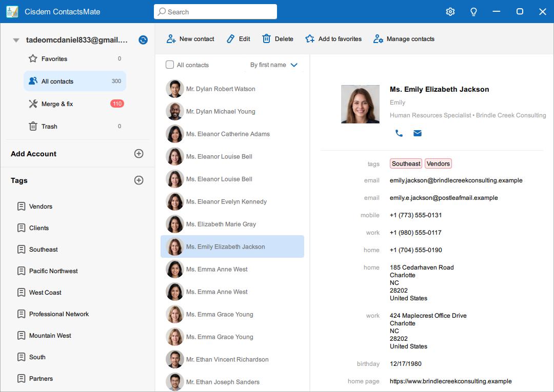This screenshot has width=554, height=392.
Task: Click the Vendors tag chip on contact
Action: click(x=438, y=163)
